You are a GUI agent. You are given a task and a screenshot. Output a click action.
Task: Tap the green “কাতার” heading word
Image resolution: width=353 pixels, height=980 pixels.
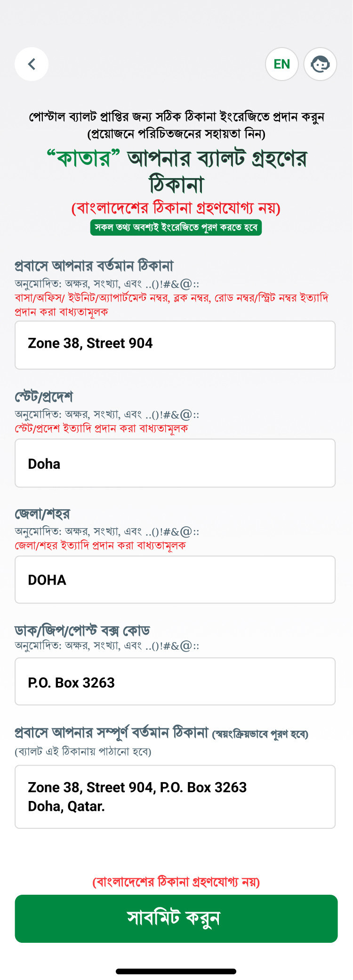click(83, 159)
